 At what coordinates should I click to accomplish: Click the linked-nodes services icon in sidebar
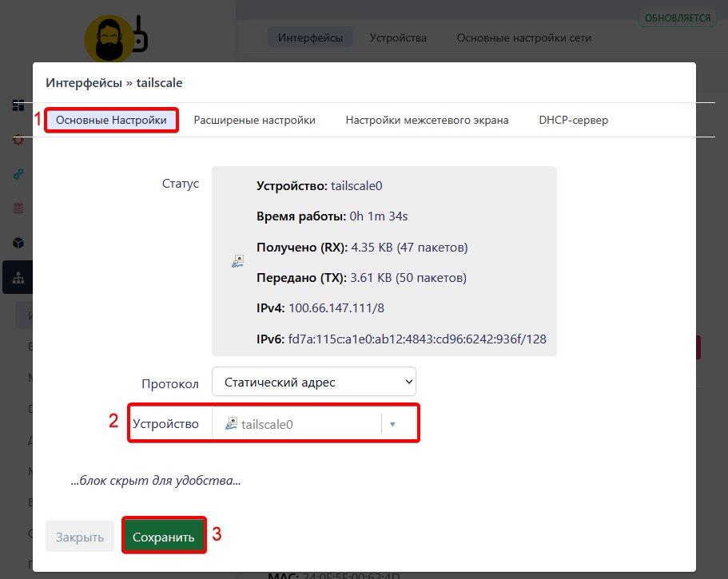(18, 174)
